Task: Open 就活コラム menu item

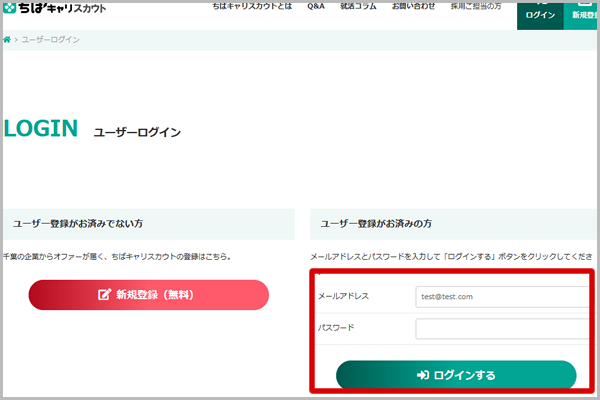Action: pos(358,6)
